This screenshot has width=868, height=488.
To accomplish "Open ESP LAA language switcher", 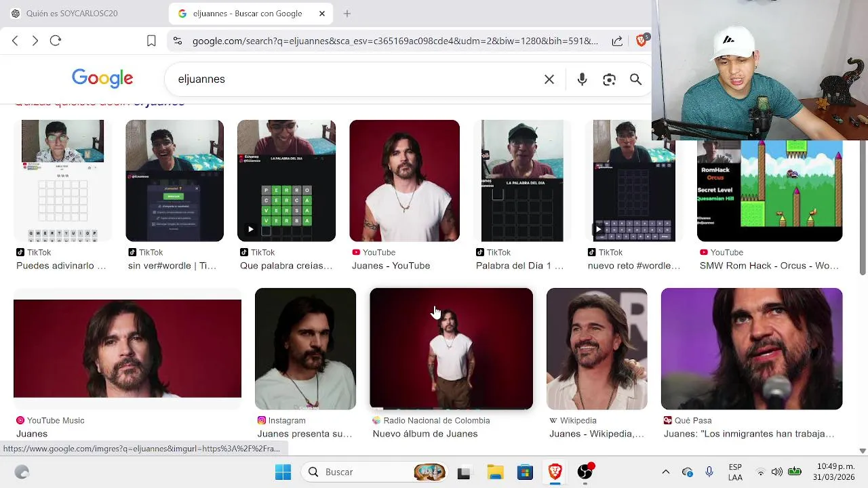I will (735, 472).
